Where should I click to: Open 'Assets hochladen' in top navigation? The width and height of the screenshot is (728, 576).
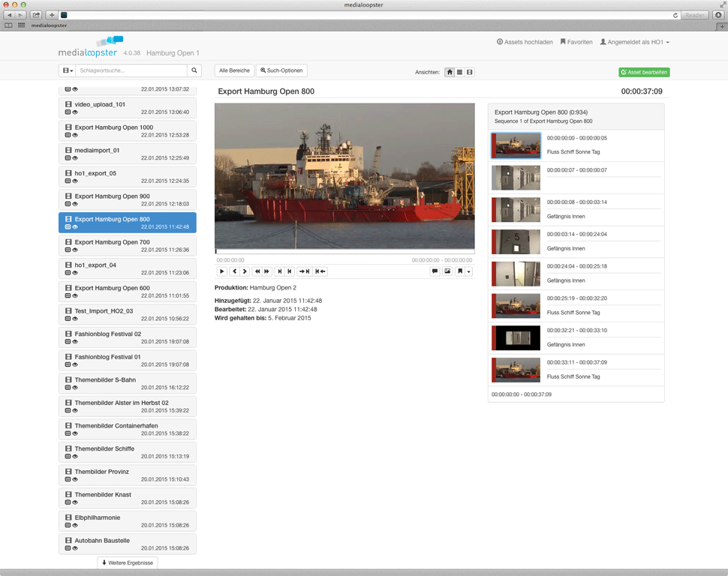(x=525, y=43)
